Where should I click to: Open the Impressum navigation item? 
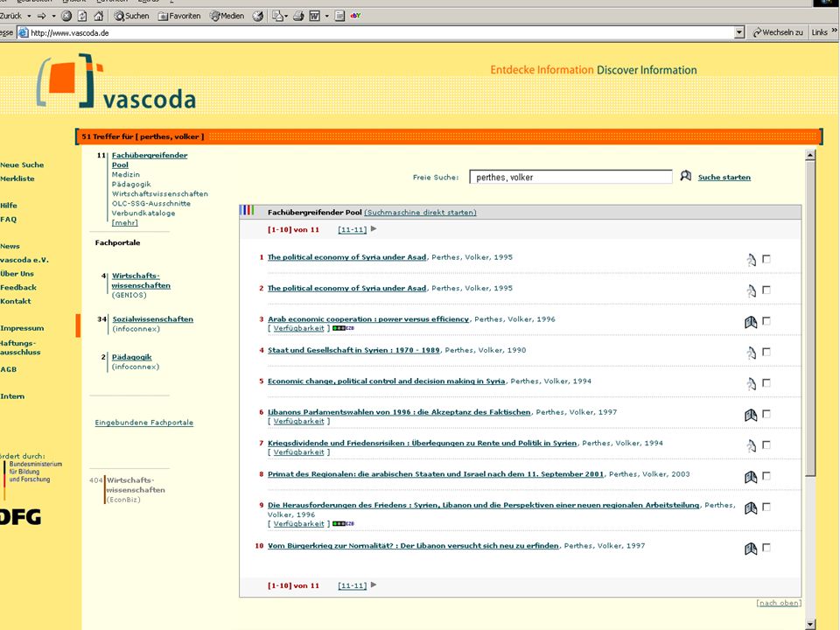coord(22,328)
